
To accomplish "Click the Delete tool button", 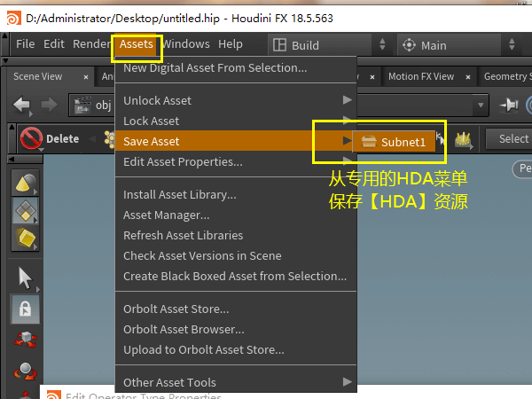I will coord(50,138).
